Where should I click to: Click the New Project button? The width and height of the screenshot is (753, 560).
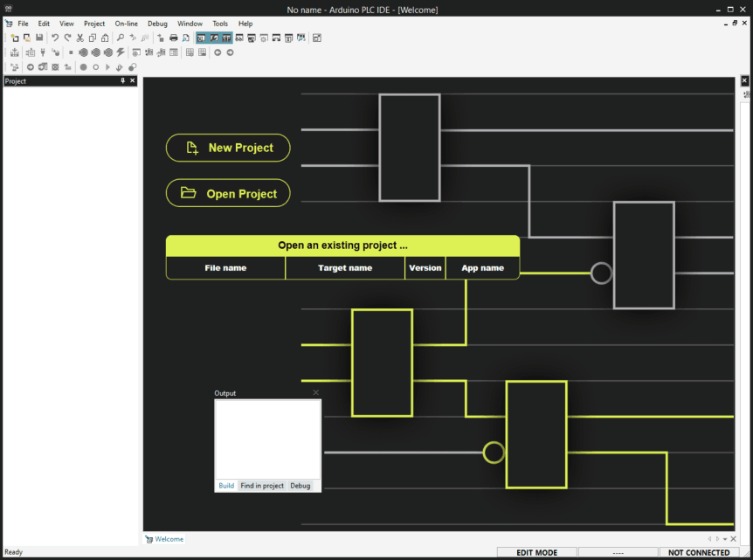click(x=227, y=148)
